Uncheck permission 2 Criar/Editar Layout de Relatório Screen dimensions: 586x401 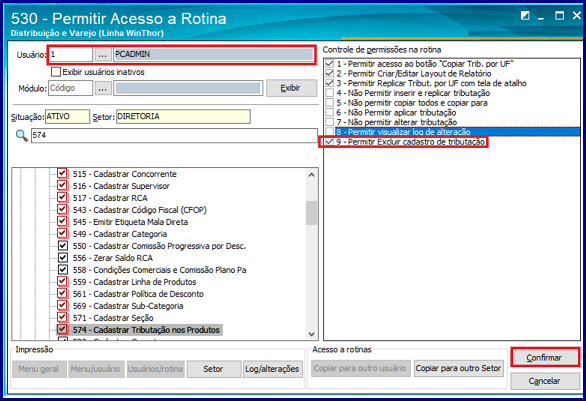(330, 74)
